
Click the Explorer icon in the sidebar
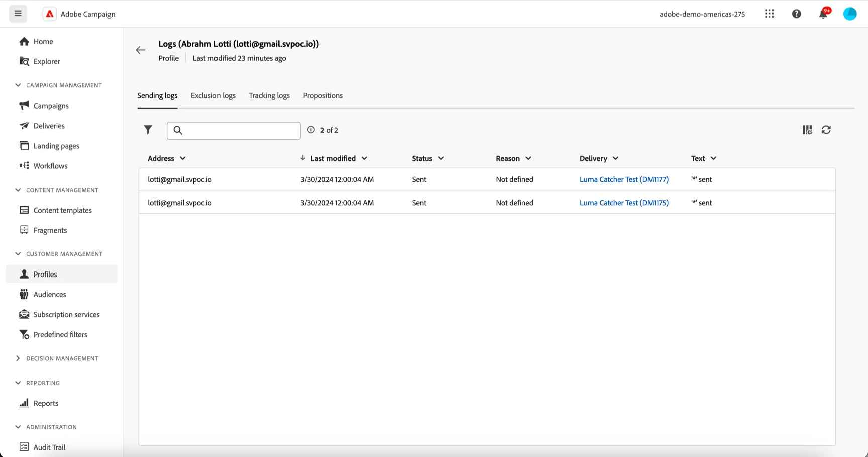[x=24, y=61]
